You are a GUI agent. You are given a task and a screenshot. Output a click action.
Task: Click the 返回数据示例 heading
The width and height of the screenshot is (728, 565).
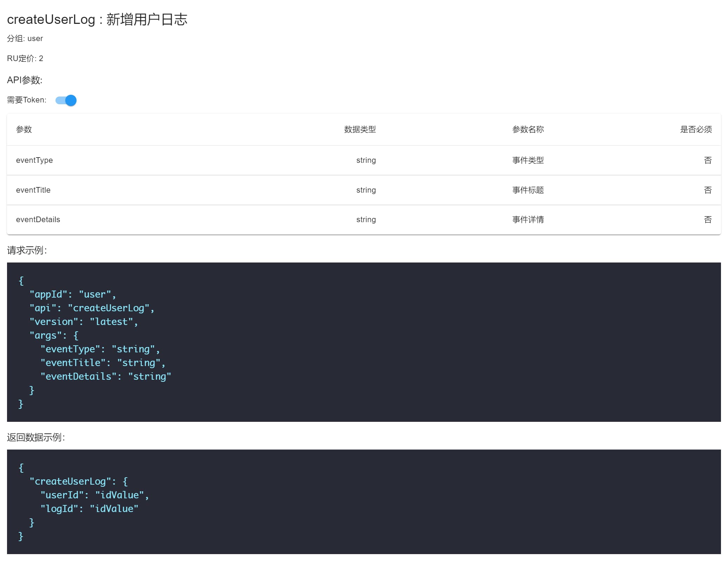tap(36, 437)
